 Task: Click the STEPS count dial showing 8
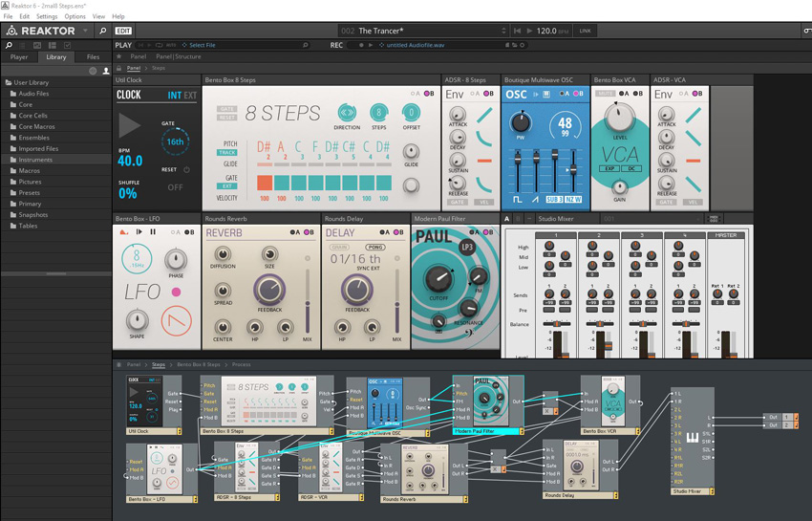[378, 113]
